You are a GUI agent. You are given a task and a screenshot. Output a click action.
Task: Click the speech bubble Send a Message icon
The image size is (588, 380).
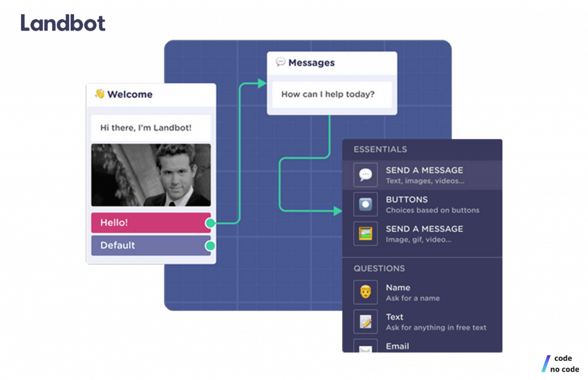365,175
